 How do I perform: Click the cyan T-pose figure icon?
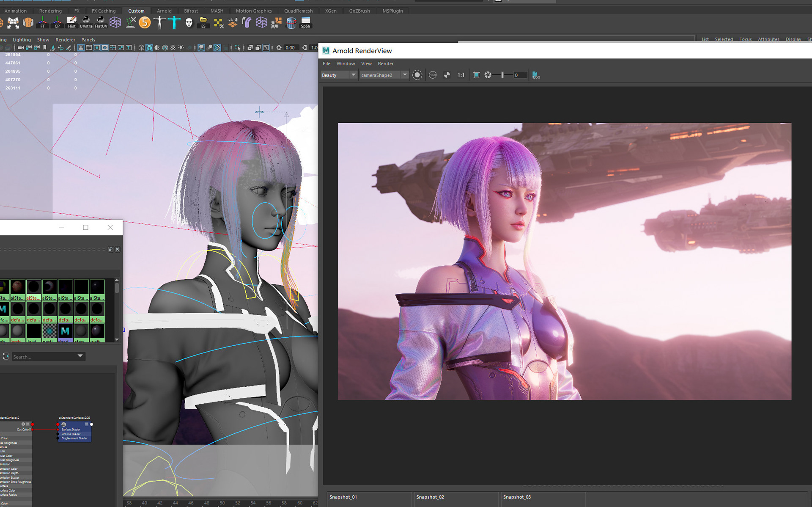pyautogui.click(x=174, y=22)
